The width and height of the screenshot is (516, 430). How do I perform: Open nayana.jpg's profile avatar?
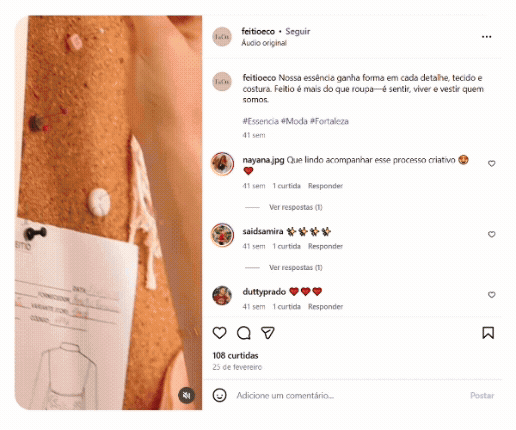pyautogui.click(x=222, y=164)
